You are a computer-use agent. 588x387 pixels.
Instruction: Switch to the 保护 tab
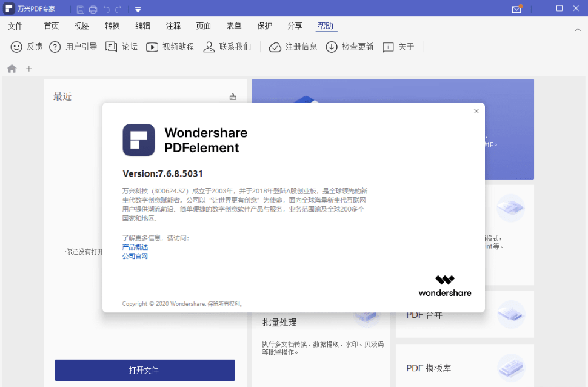(x=264, y=25)
